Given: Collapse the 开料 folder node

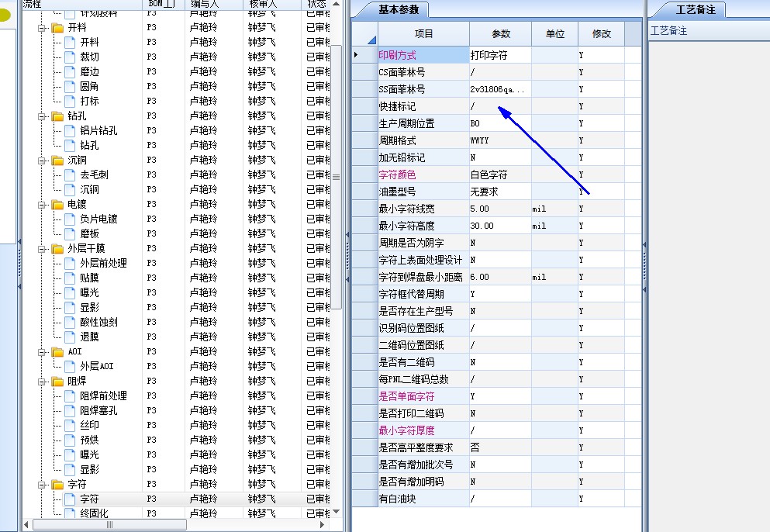Looking at the screenshot, I should pos(42,28).
